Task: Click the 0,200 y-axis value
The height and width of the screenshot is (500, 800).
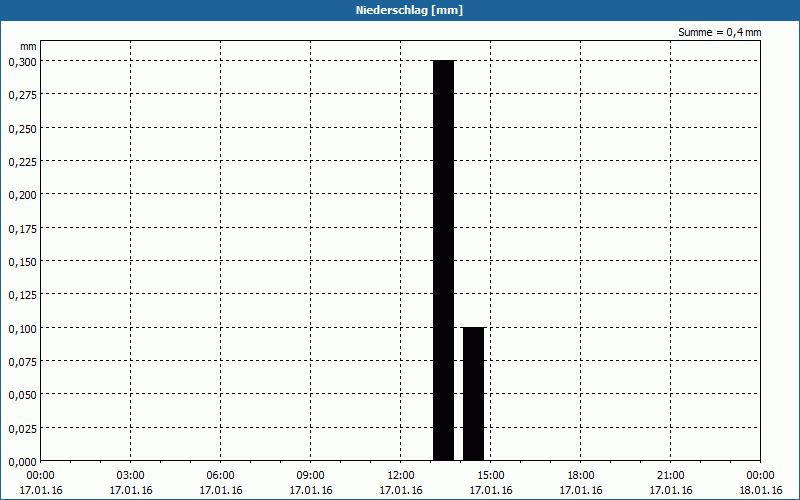Action: pyautogui.click(x=22, y=195)
